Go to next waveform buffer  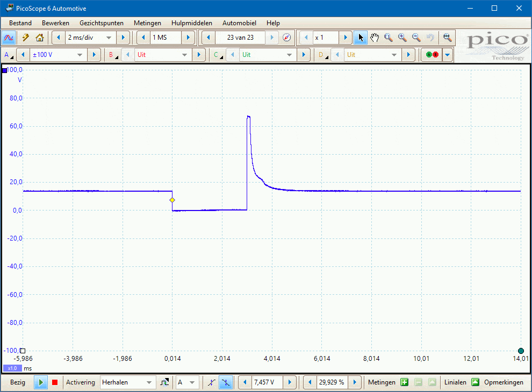pos(272,38)
